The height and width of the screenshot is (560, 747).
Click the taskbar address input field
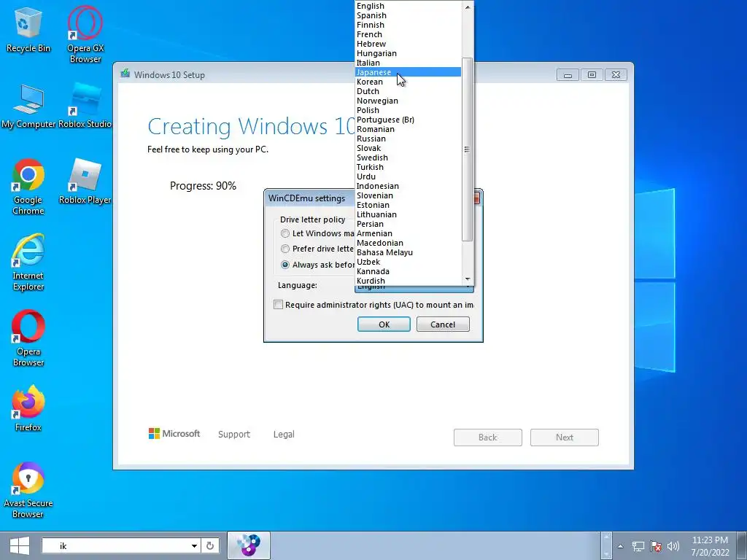click(116, 545)
